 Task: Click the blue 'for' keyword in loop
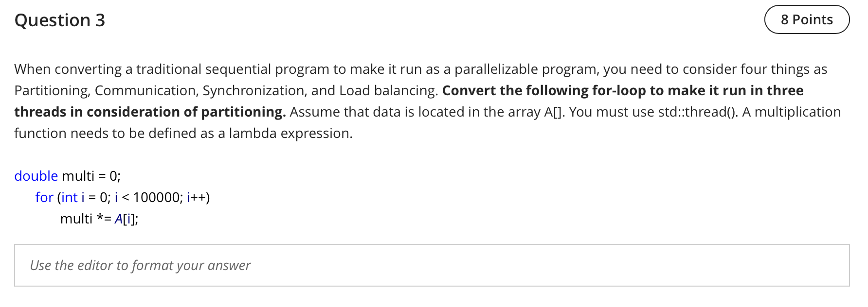coord(44,197)
